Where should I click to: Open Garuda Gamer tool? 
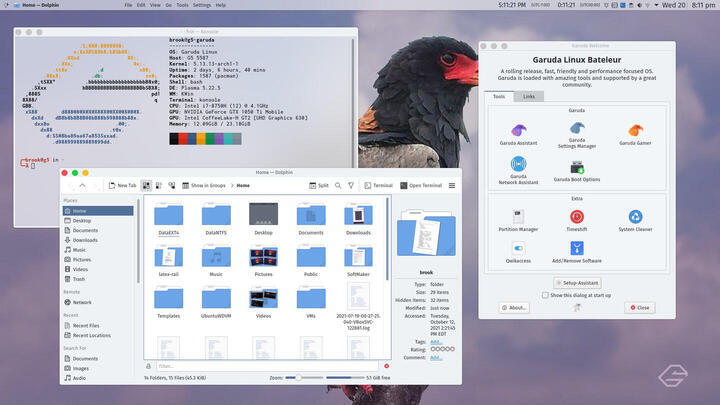coord(635,134)
